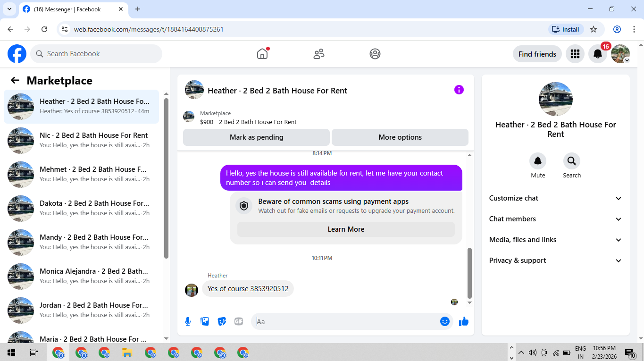
Task: Bookmark this page star icon
Action: [x=594, y=29]
